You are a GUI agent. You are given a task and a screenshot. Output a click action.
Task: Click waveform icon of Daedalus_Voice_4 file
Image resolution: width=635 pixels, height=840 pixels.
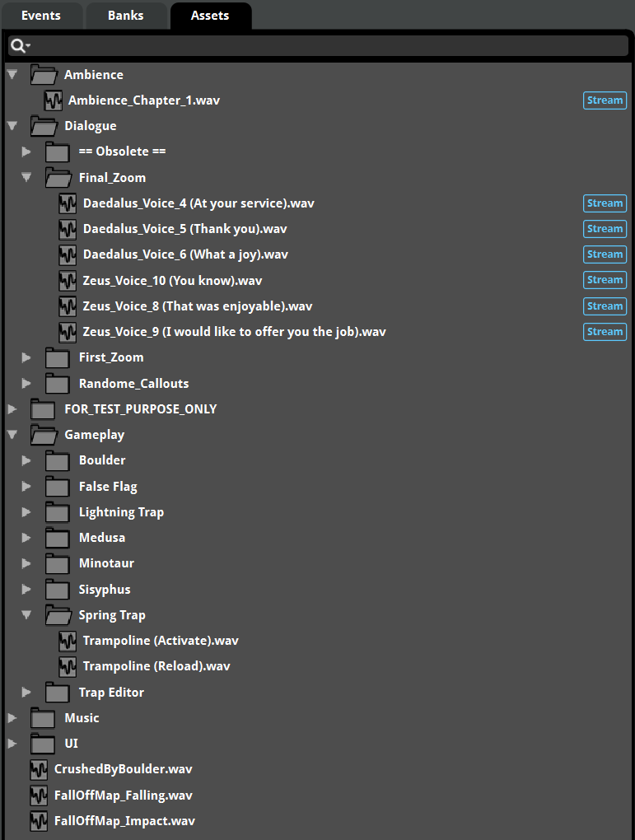point(68,203)
